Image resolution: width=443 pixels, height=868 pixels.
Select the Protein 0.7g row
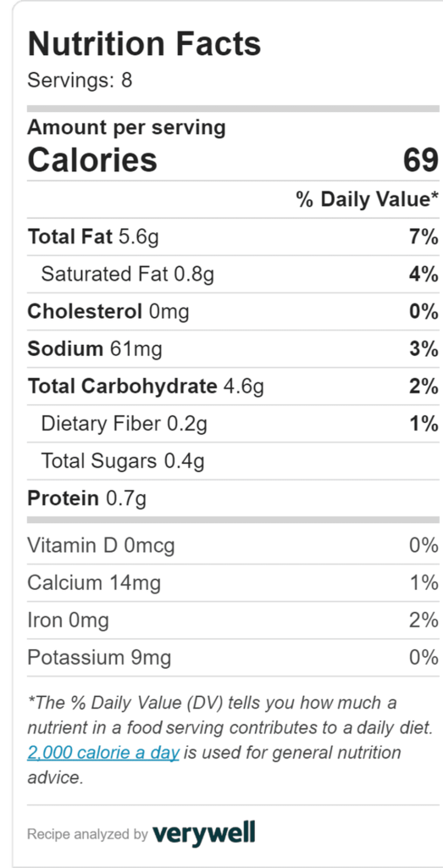(x=233, y=498)
